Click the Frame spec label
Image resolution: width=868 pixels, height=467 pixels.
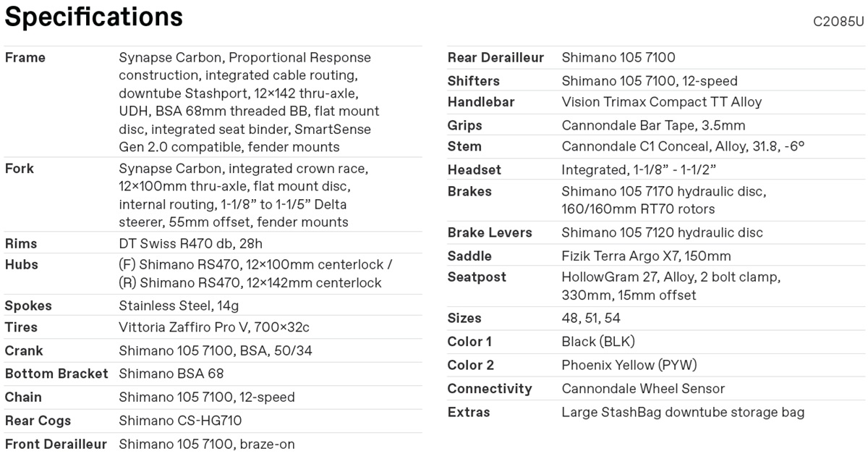point(25,58)
